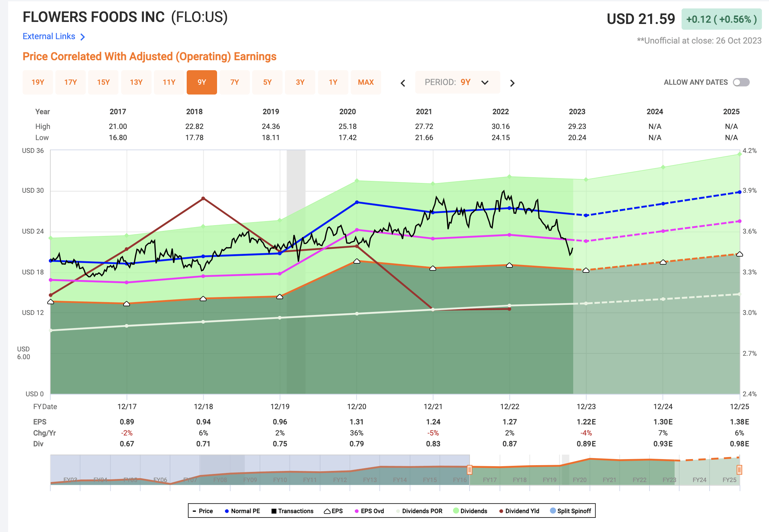Click FY10 in the timeline navigator
This screenshot has height=532, width=769.
click(x=280, y=480)
